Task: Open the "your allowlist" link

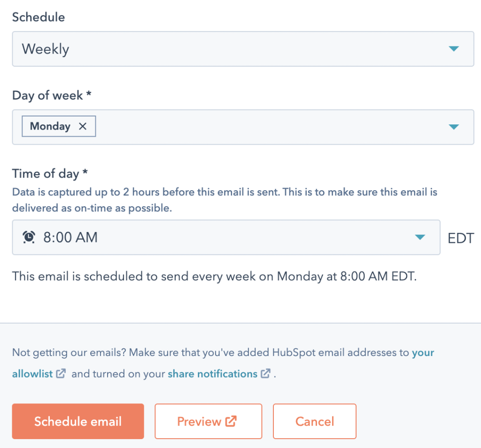Action: (x=422, y=353)
